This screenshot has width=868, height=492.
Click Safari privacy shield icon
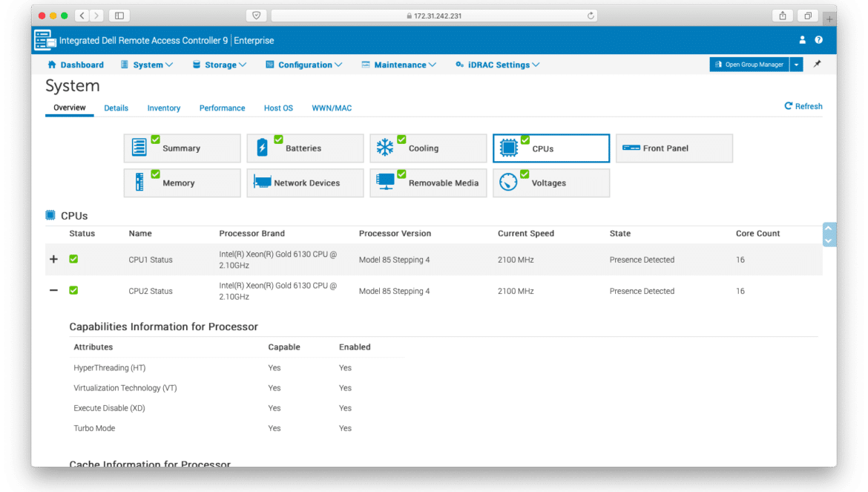256,16
